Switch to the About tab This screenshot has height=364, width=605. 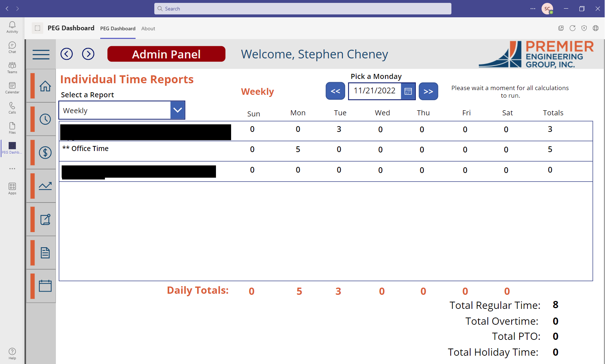(148, 28)
